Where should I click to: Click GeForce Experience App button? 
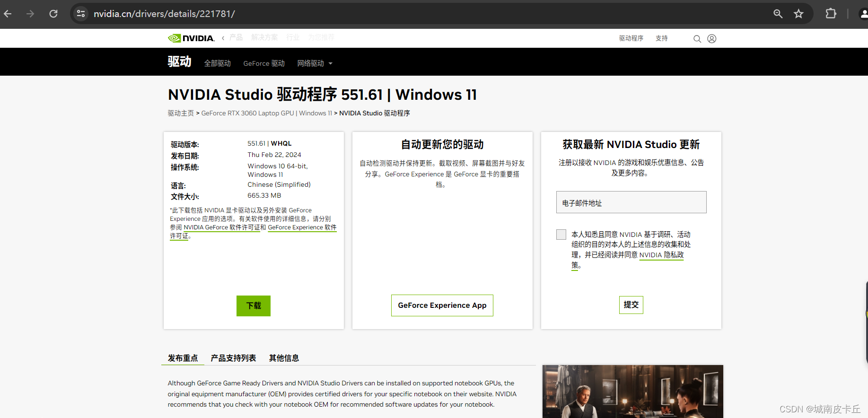tap(442, 305)
